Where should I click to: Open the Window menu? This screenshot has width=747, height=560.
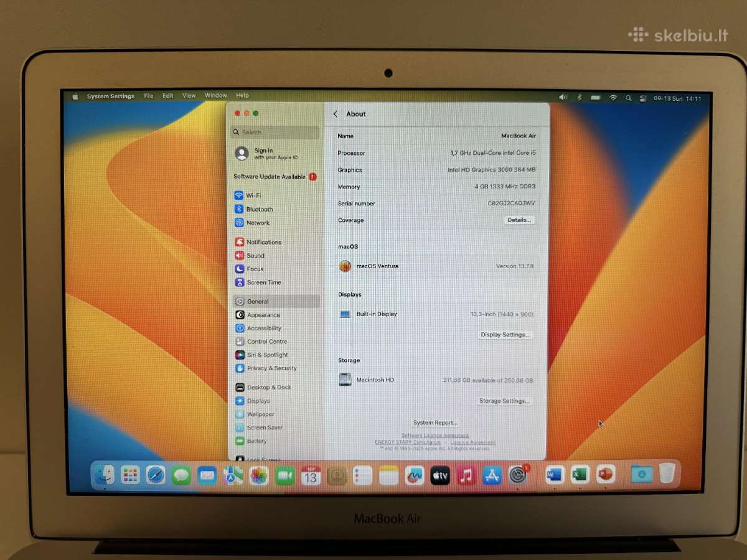point(216,95)
